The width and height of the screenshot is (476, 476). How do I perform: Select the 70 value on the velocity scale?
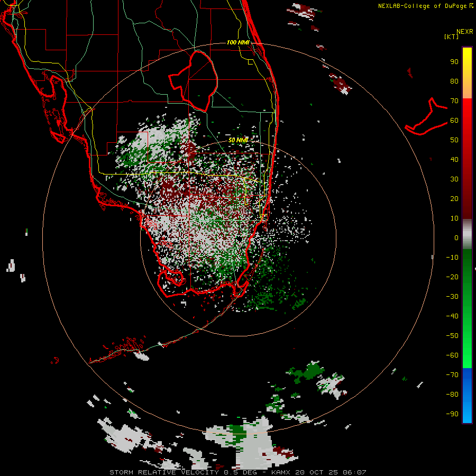(454, 101)
